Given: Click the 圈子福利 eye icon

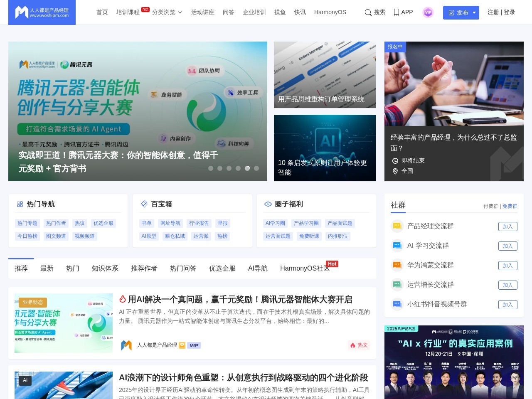Looking at the screenshot, I should click(268, 204).
